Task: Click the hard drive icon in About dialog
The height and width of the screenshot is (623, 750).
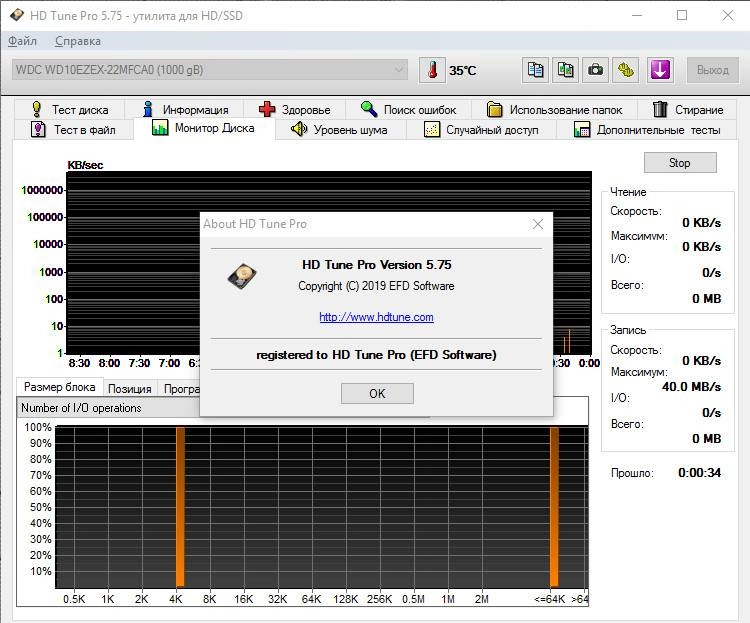Action: pyautogui.click(x=242, y=276)
